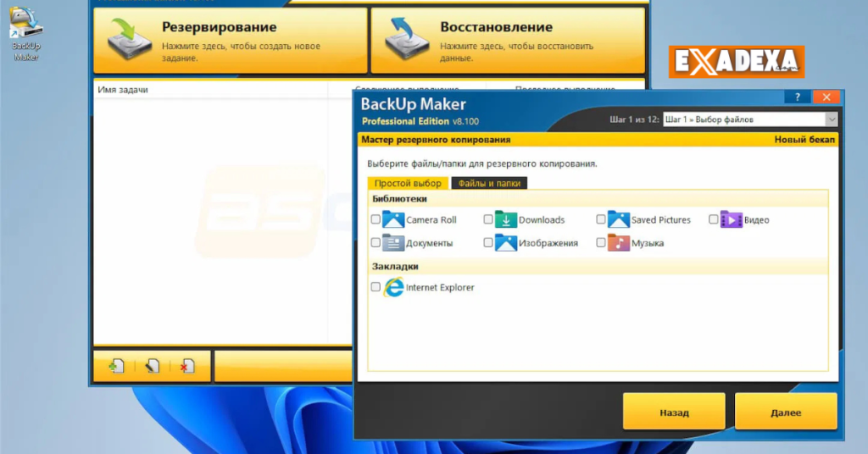Check the Saved Pictures checkbox

(601, 219)
